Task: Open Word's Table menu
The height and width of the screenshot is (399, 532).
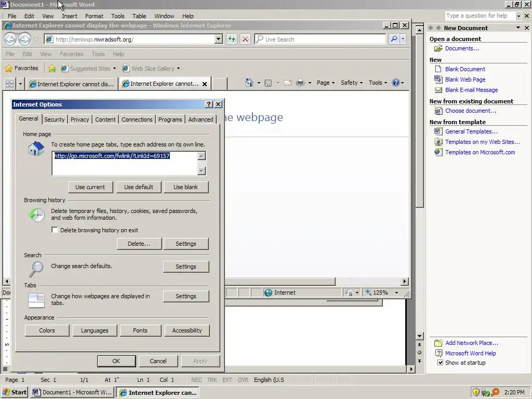Action: click(139, 16)
